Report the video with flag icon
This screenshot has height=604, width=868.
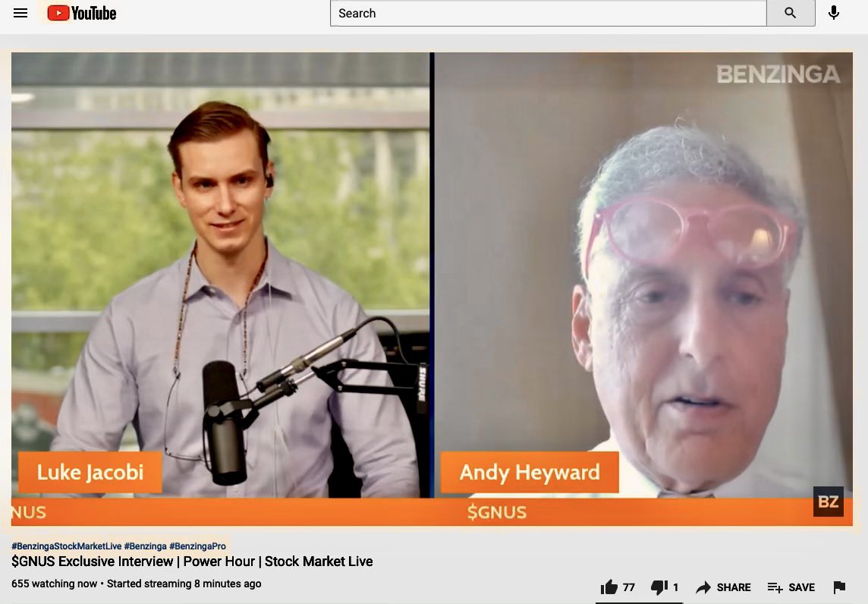click(839, 587)
